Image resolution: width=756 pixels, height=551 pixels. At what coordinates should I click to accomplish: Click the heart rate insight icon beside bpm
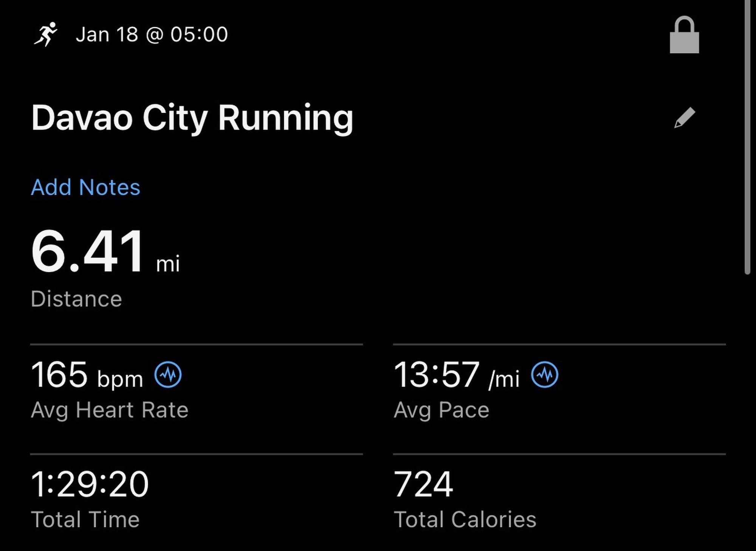click(x=168, y=375)
